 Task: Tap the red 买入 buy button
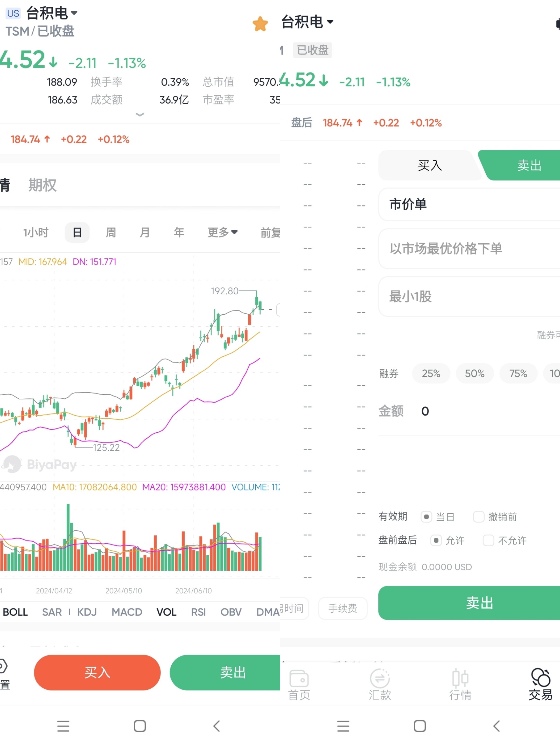point(97,672)
